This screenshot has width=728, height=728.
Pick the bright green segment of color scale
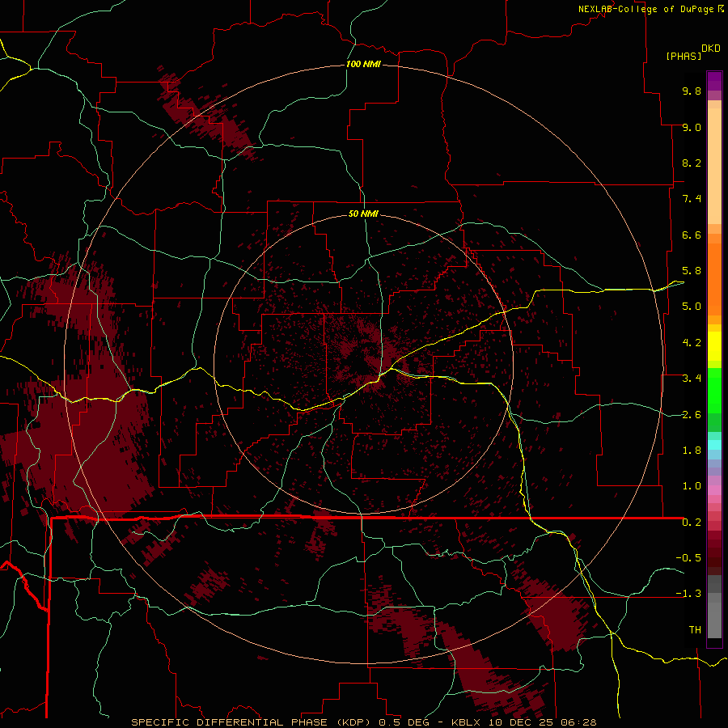coord(714,390)
